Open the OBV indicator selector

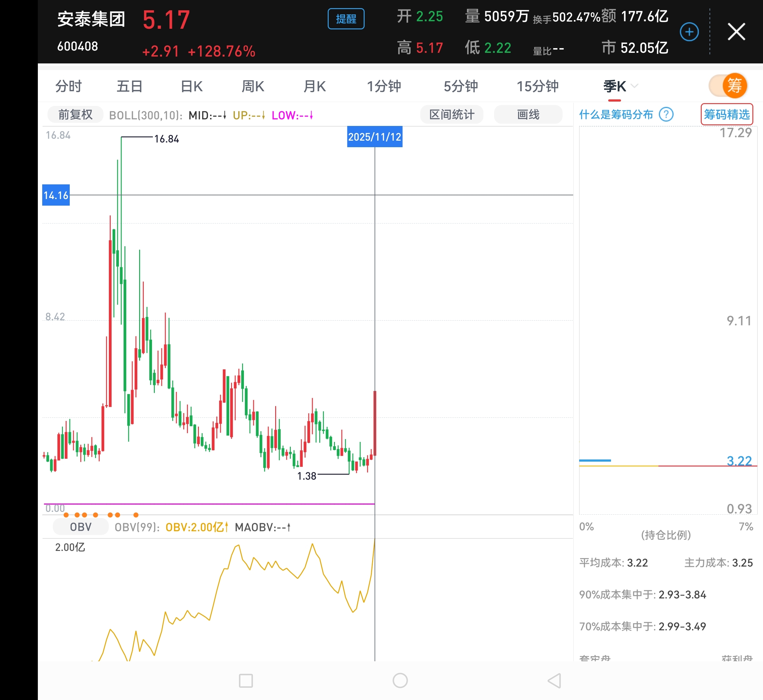80,527
